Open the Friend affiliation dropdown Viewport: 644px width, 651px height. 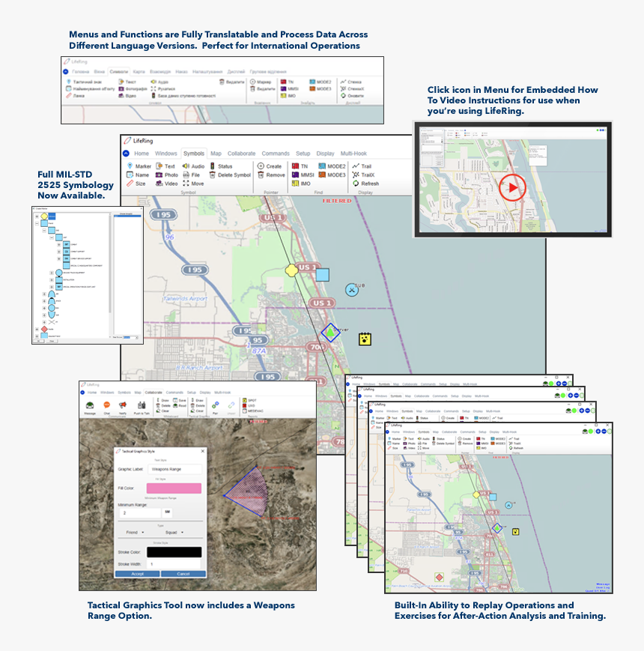[x=136, y=532]
